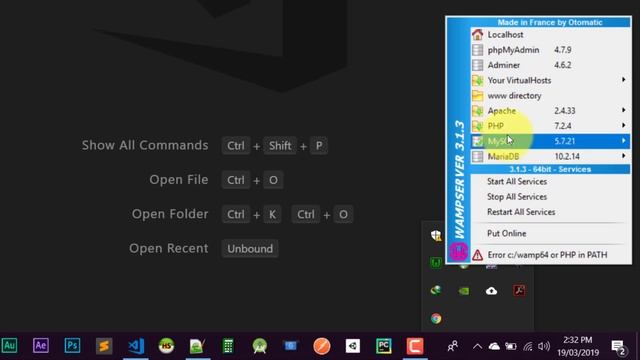Select Put Online in Wampserver menu
640x360 pixels.
point(507,233)
